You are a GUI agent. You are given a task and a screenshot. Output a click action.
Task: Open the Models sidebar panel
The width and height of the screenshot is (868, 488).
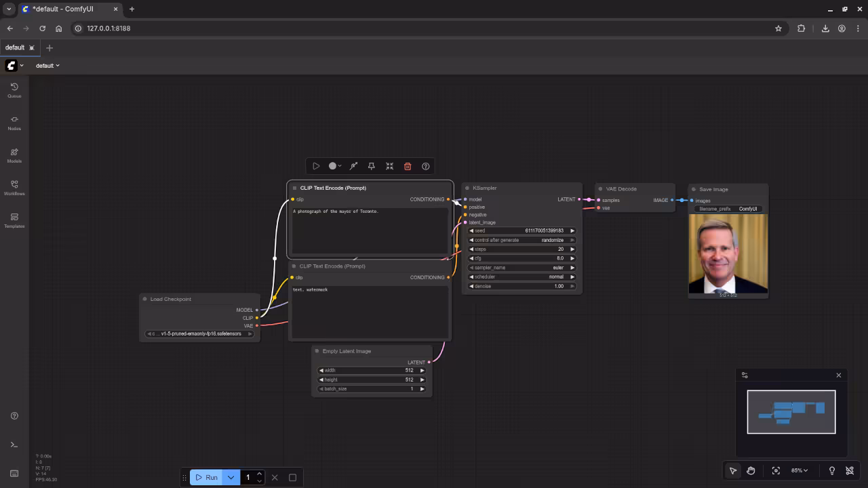click(14, 155)
